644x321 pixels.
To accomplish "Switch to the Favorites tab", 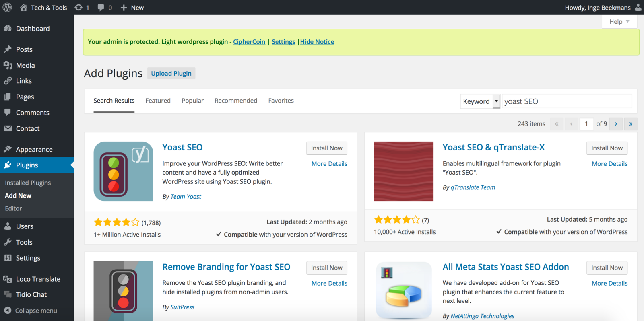I will tap(281, 101).
